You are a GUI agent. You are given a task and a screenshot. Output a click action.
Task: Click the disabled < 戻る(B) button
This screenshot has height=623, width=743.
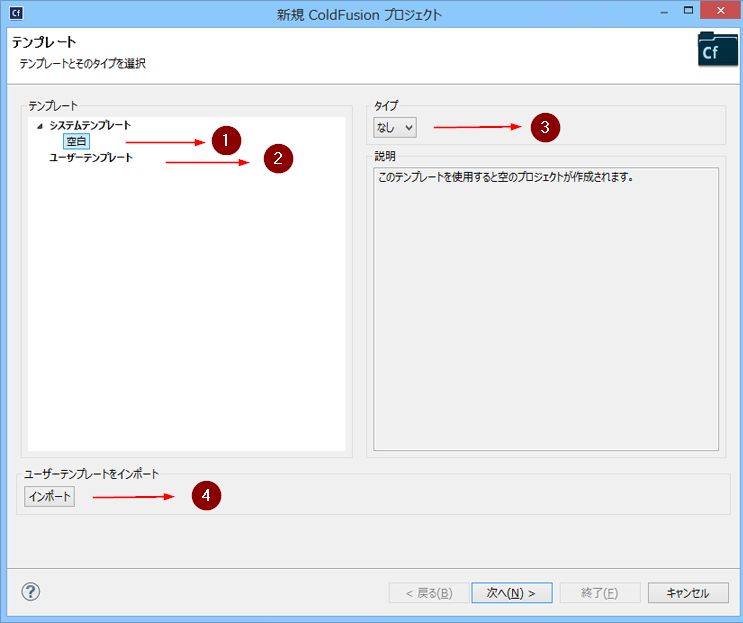(x=429, y=593)
